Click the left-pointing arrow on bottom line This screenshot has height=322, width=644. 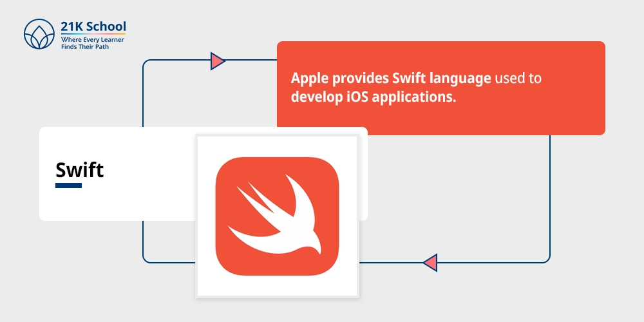pos(430,263)
